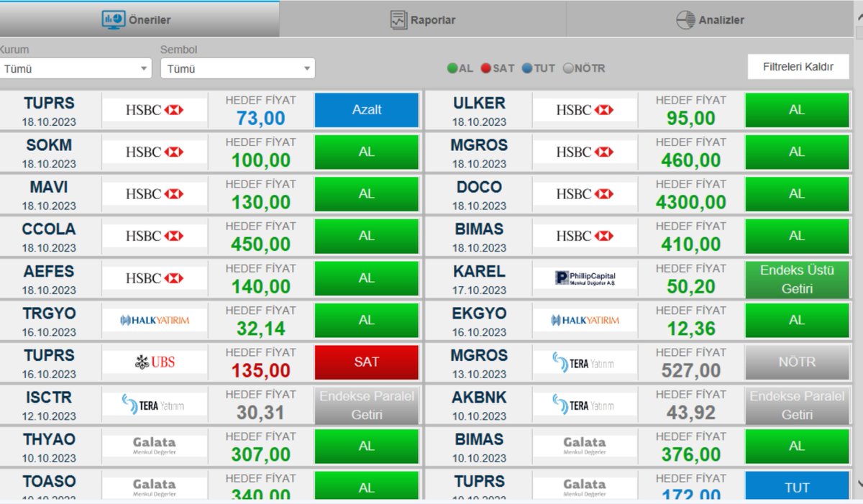Click NÖTR button for MGROS 13.10.2023
The image size is (863, 504).
797,362
